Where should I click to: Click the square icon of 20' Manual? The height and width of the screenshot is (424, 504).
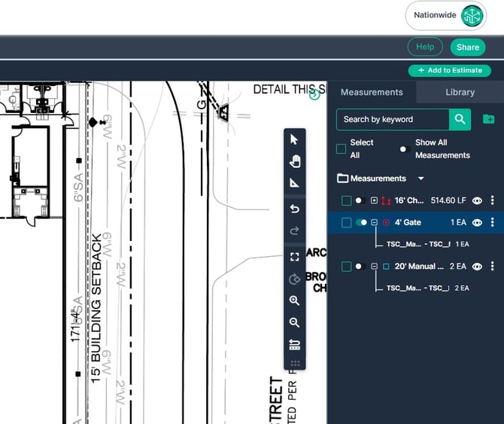386,267
